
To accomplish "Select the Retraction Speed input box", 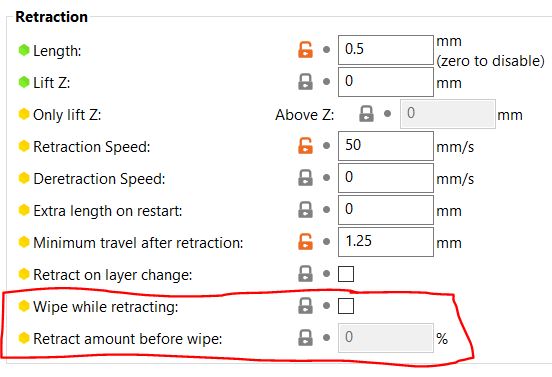I will [x=385, y=146].
